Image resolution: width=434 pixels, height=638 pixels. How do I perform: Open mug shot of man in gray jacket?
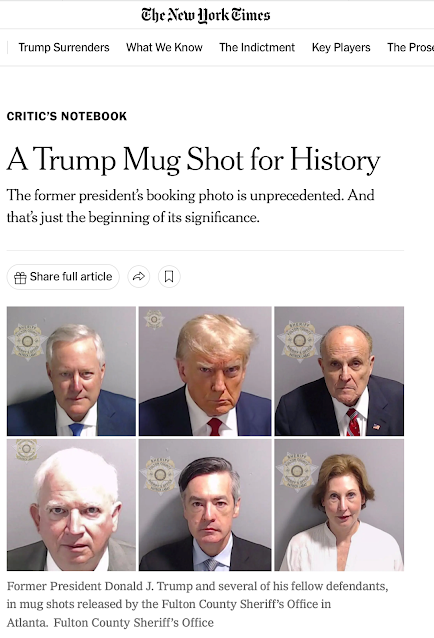(x=71, y=505)
